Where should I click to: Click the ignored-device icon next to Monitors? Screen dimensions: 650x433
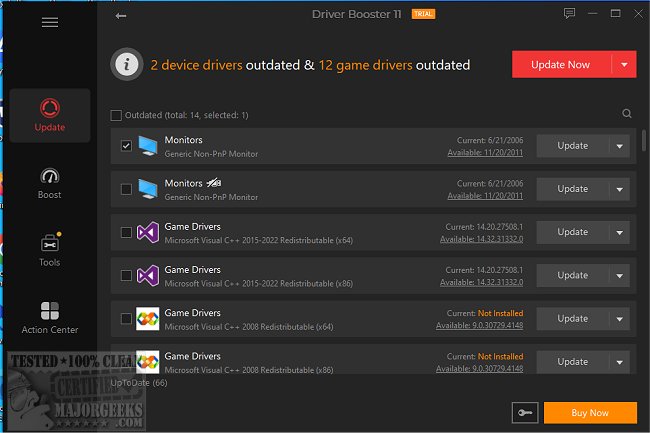[x=214, y=183]
